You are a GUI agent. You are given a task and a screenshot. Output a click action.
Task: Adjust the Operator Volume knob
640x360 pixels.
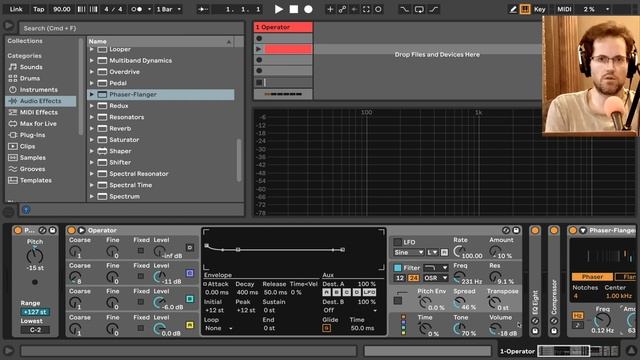tap(495, 328)
